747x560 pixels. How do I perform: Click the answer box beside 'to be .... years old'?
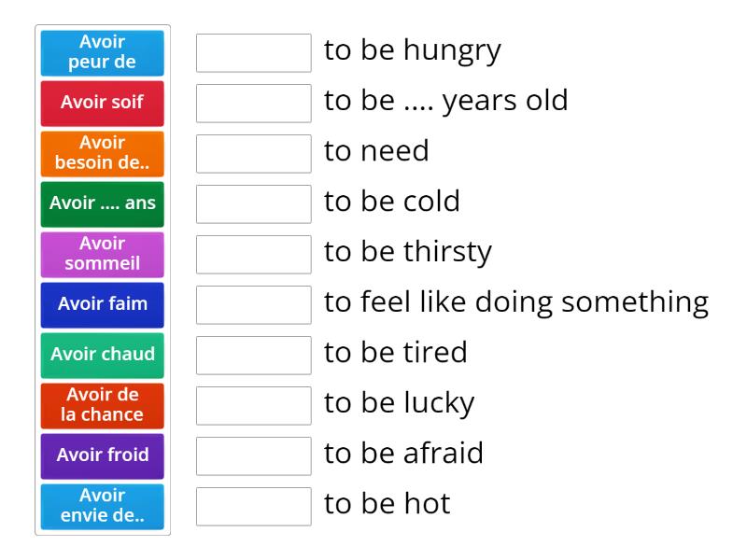pyautogui.click(x=253, y=104)
